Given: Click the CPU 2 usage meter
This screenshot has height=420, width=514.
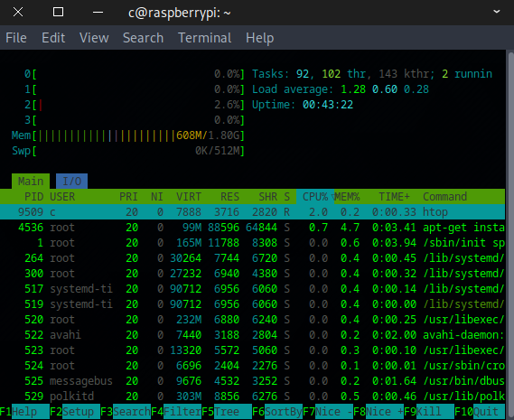Looking at the screenshot, I should coord(135,105).
